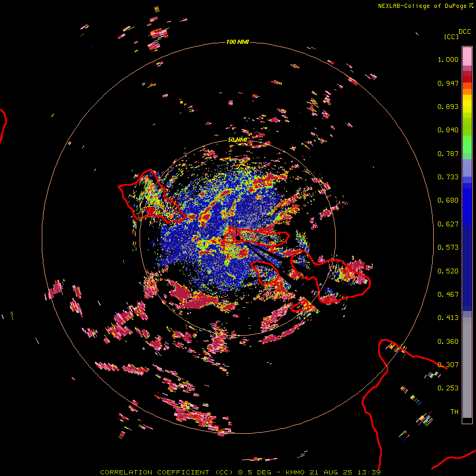Click the TH threshold label

(454, 412)
